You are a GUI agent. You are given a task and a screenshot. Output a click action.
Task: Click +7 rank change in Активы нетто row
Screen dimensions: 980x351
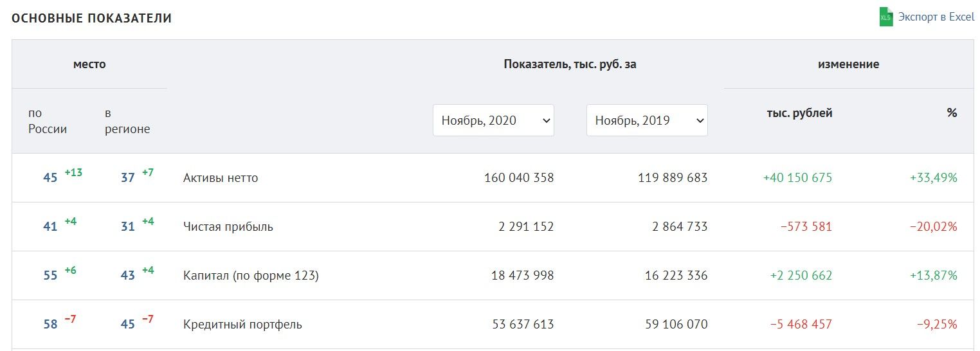tap(148, 172)
